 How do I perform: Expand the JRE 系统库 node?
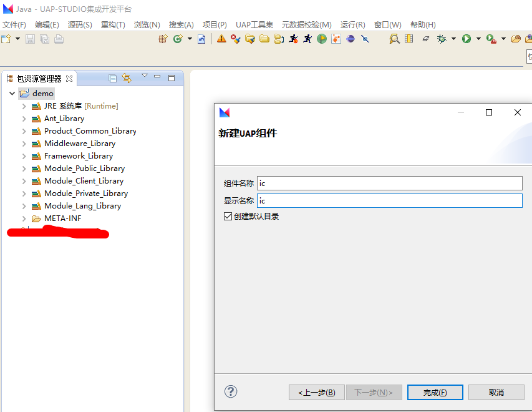[x=24, y=106]
